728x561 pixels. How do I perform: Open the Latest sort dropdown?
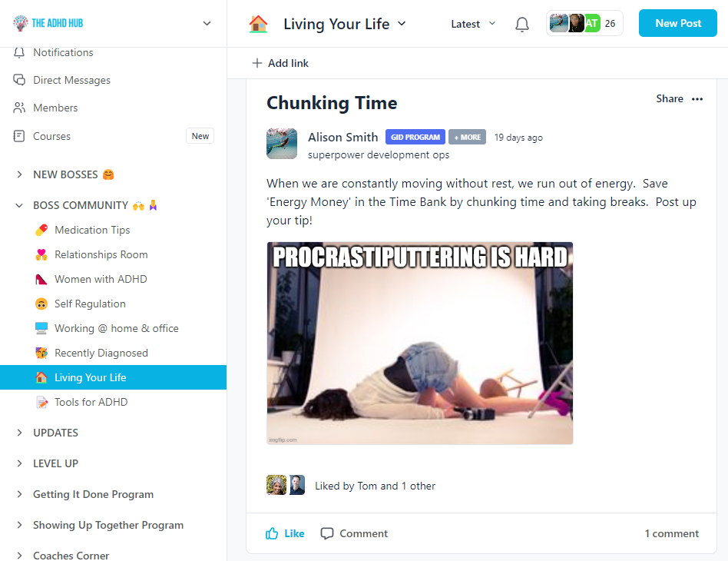(473, 24)
